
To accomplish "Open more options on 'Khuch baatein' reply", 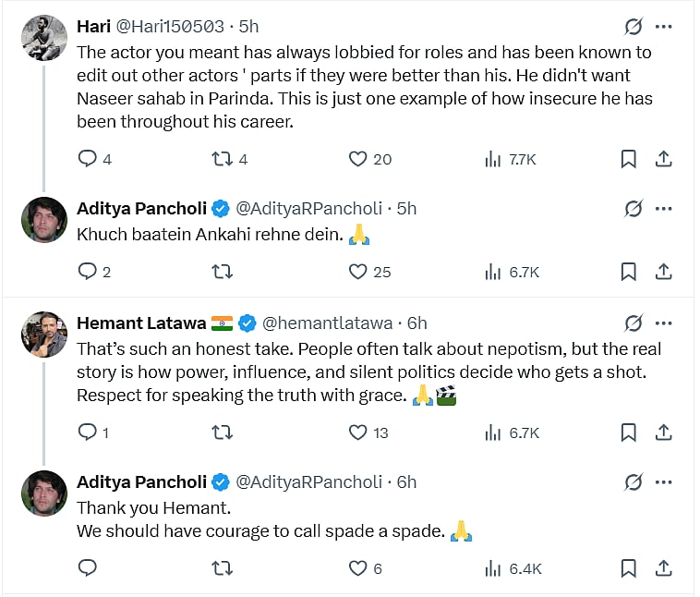I will click(663, 209).
